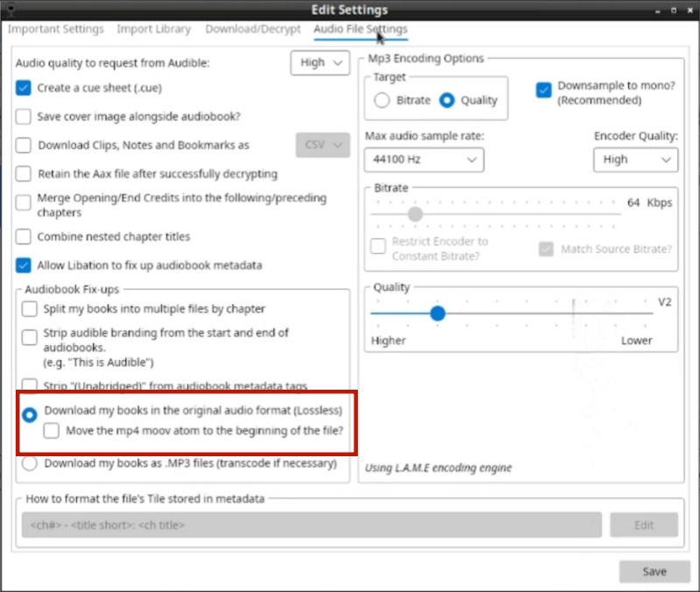Select Download my books as MP3 files

[x=30, y=463]
